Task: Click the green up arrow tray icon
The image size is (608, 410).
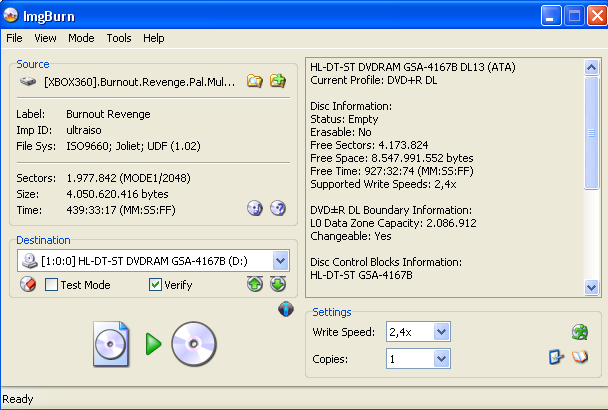Action: pos(255,285)
